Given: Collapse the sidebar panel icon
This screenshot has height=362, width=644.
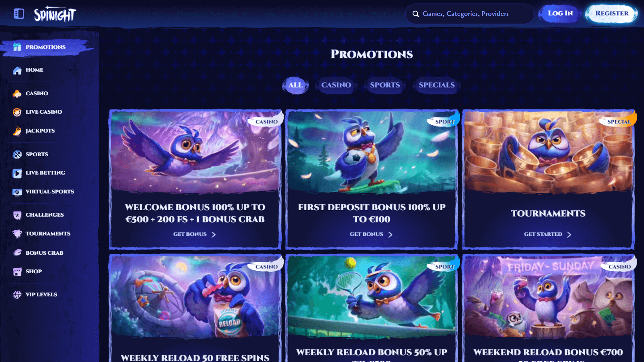Looking at the screenshot, I should pos(19,14).
